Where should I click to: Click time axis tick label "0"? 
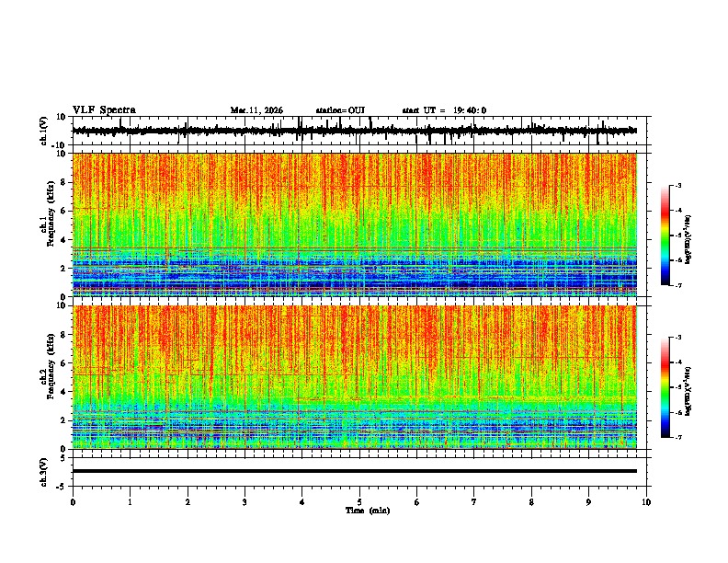[x=73, y=502]
